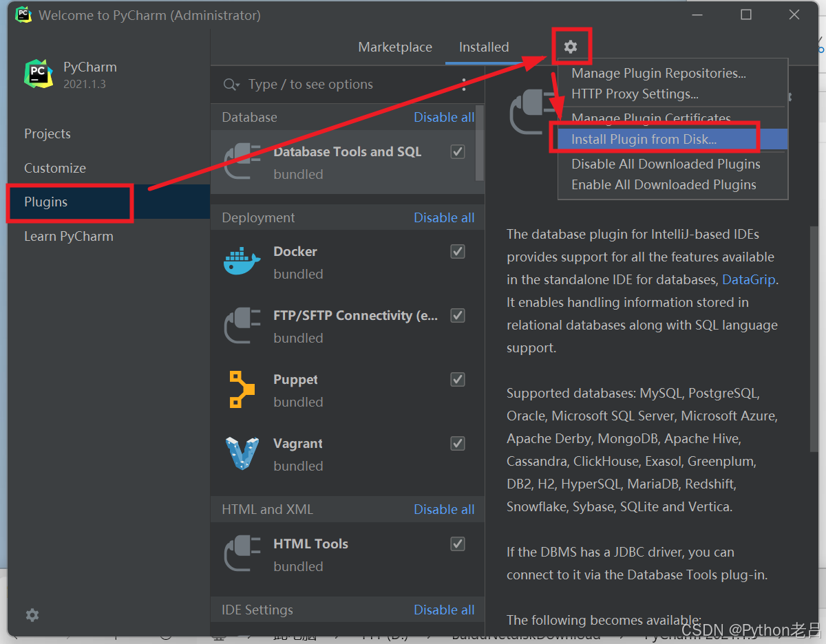Toggle the Vagrant plugin checkbox

[x=458, y=443]
